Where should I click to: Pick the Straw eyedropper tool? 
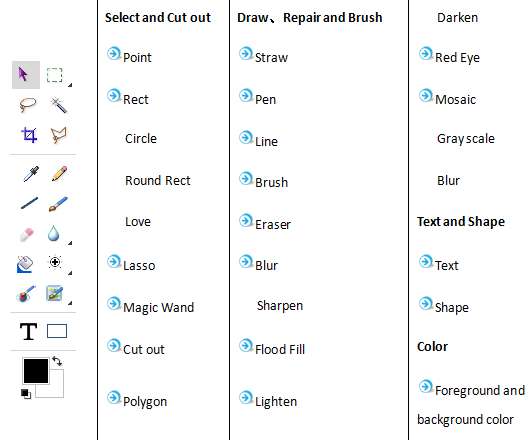(31, 174)
